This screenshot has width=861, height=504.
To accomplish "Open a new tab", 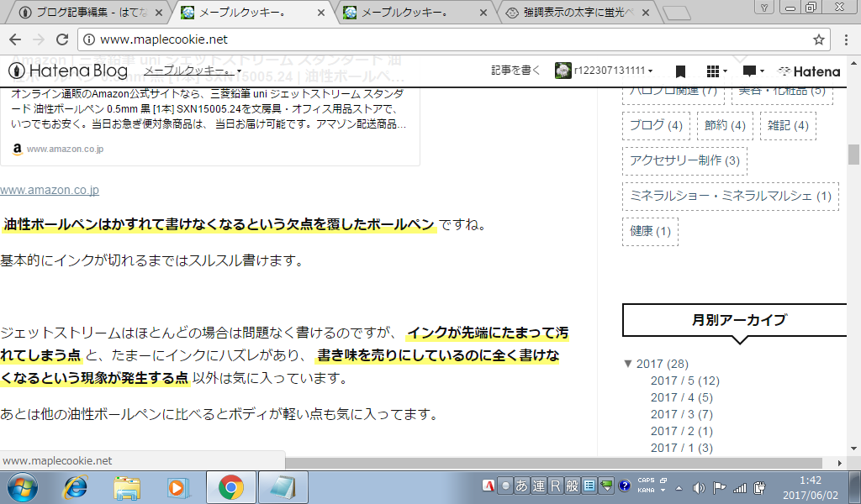I will (x=677, y=13).
